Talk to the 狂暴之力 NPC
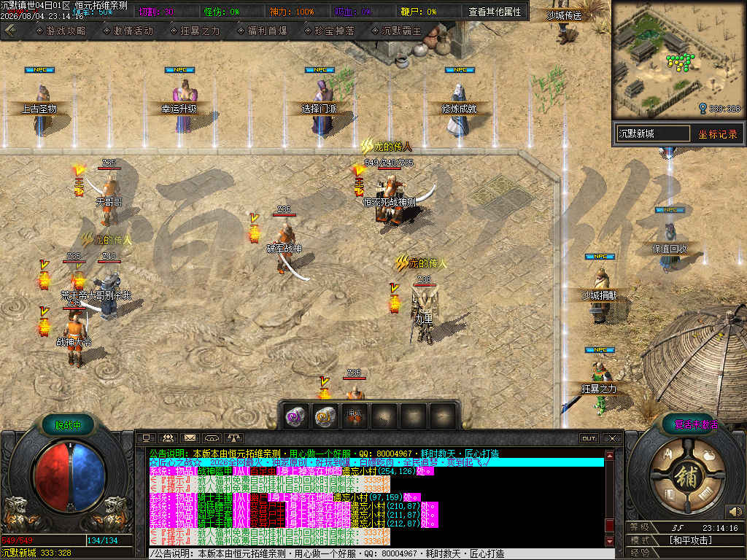The width and height of the screenshot is (747, 560). tap(600, 389)
